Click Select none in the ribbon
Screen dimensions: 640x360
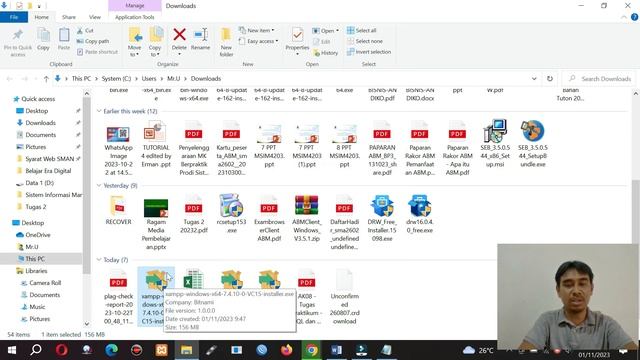pos(365,41)
